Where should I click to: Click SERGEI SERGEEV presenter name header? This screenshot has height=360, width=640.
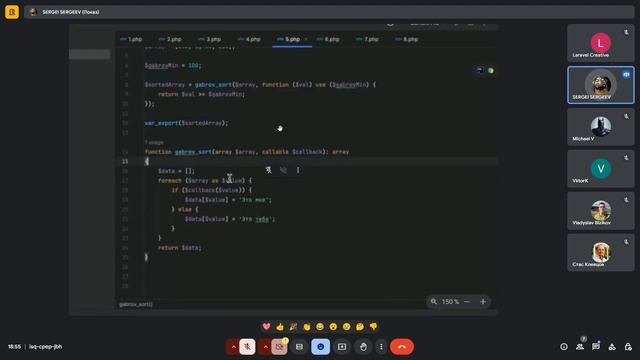point(71,12)
